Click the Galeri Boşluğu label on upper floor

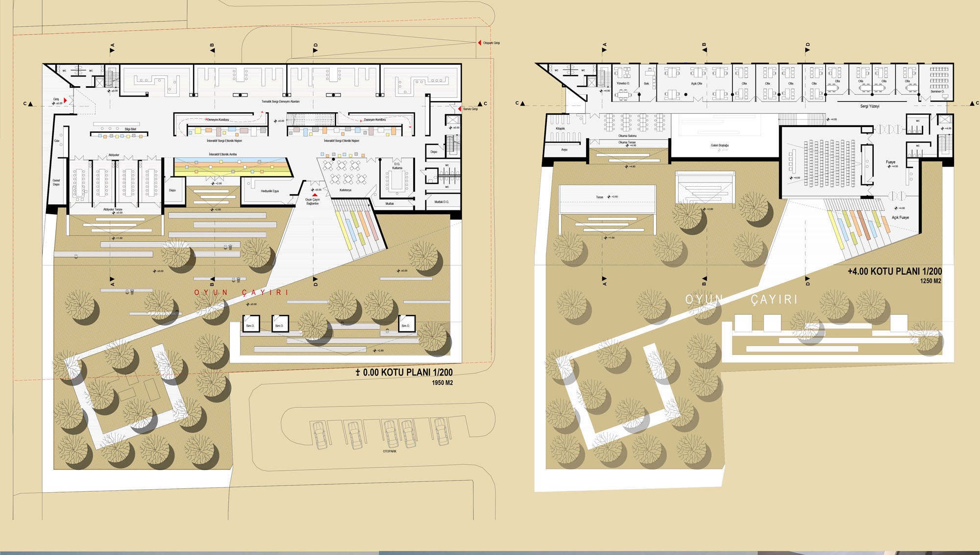point(720,146)
